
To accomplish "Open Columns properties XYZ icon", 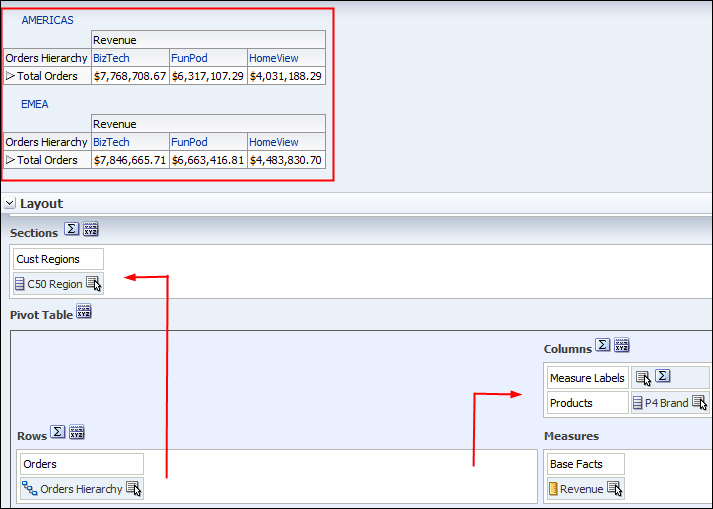I will click(x=622, y=345).
